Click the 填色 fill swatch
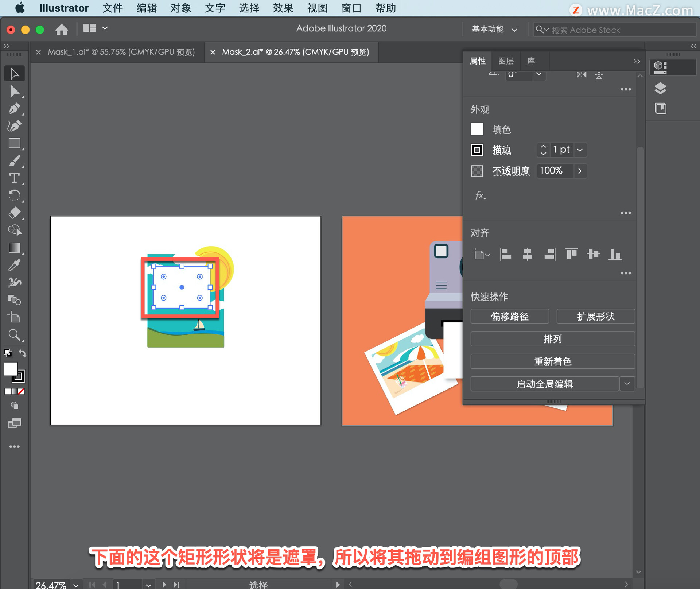The width and height of the screenshot is (700, 589). (477, 129)
